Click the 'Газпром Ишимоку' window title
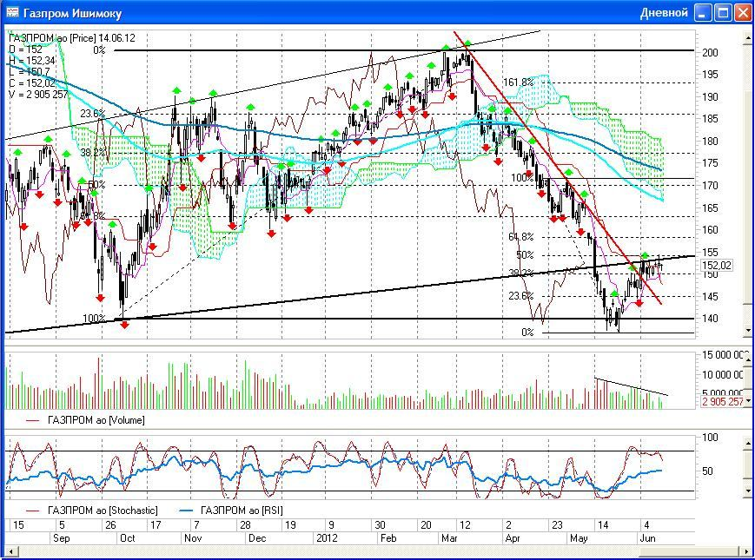 pyautogui.click(x=73, y=14)
